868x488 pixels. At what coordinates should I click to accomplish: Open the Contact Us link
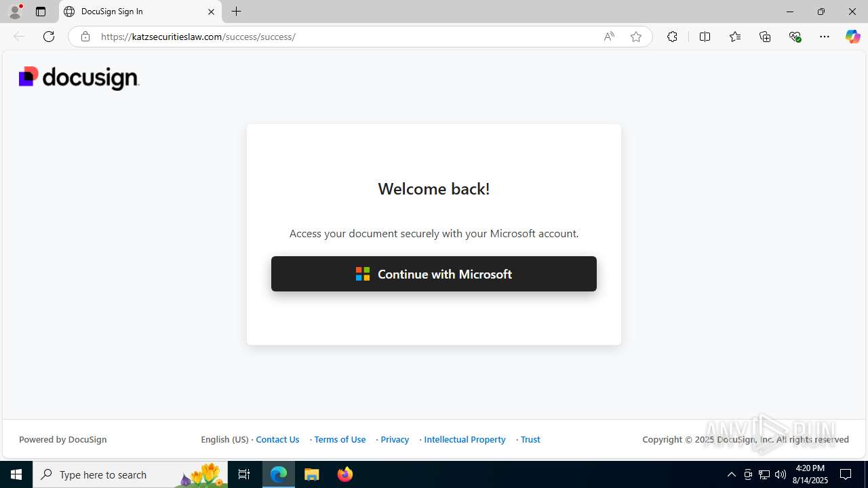[277, 439]
